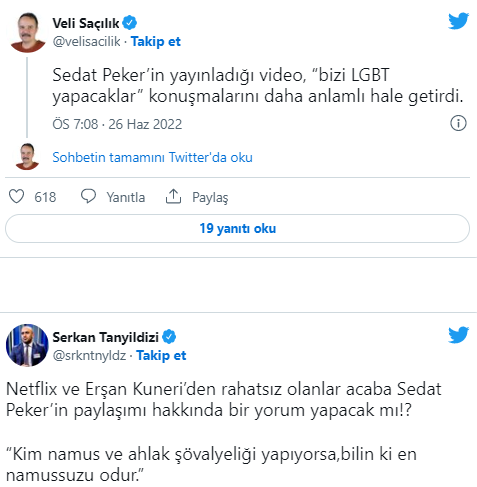Click the Twitter bird logo on Veli Saçılık's tweet
The height and width of the screenshot is (487, 477).
458,21
